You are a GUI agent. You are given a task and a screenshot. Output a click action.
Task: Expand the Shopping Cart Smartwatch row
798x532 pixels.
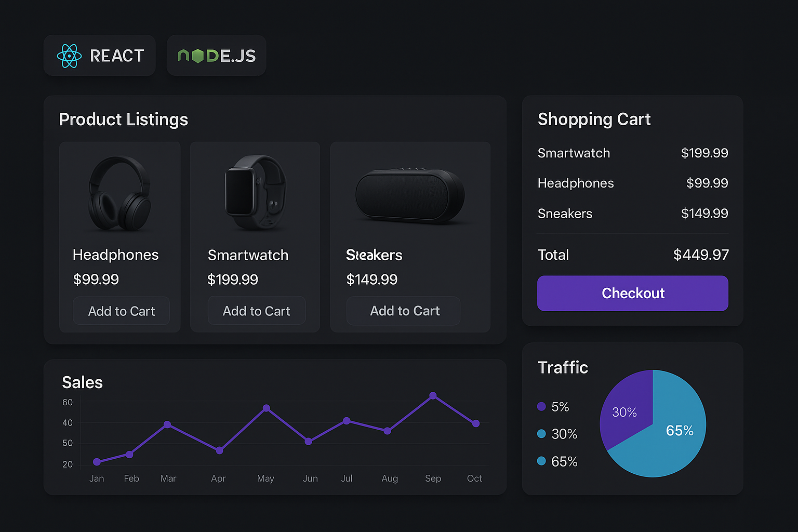[x=632, y=153]
